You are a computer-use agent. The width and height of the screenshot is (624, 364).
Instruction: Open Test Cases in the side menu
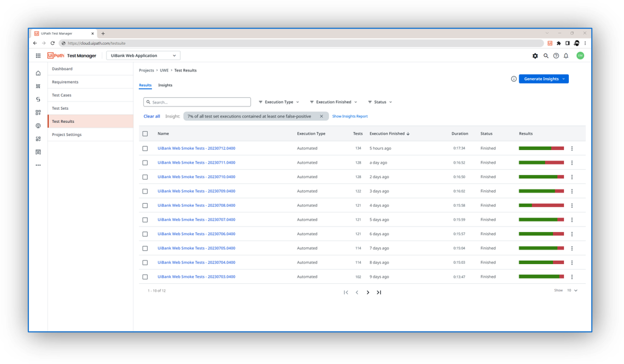(90, 95)
